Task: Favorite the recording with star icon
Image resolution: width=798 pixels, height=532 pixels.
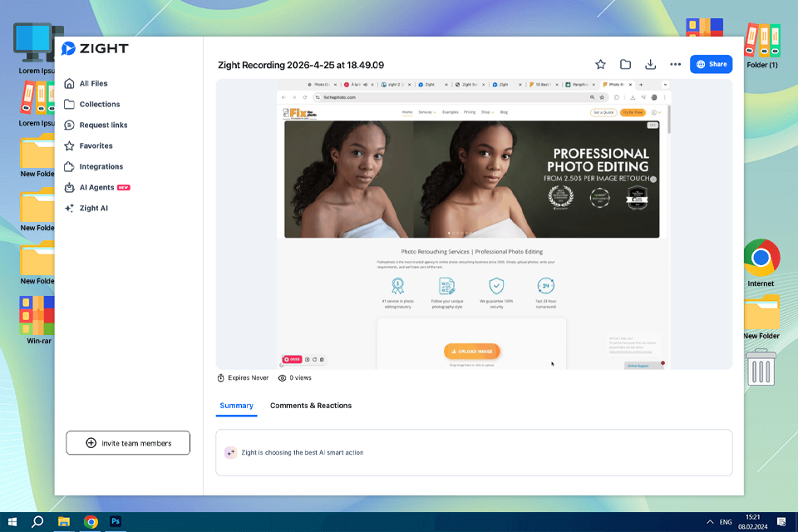Action: (x=600, y=64)
